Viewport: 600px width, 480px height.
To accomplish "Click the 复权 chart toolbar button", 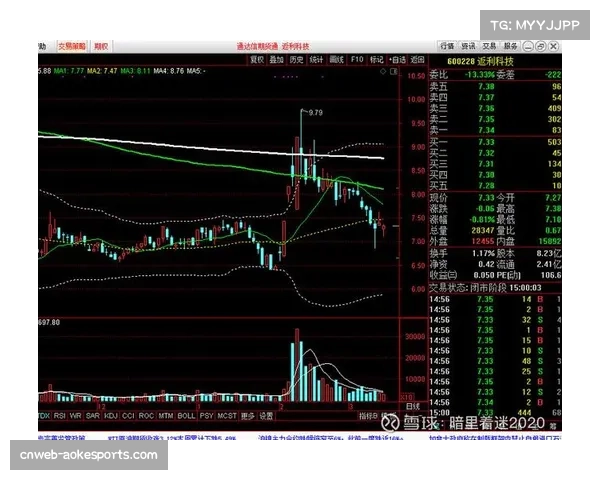I will coord(256,59).
